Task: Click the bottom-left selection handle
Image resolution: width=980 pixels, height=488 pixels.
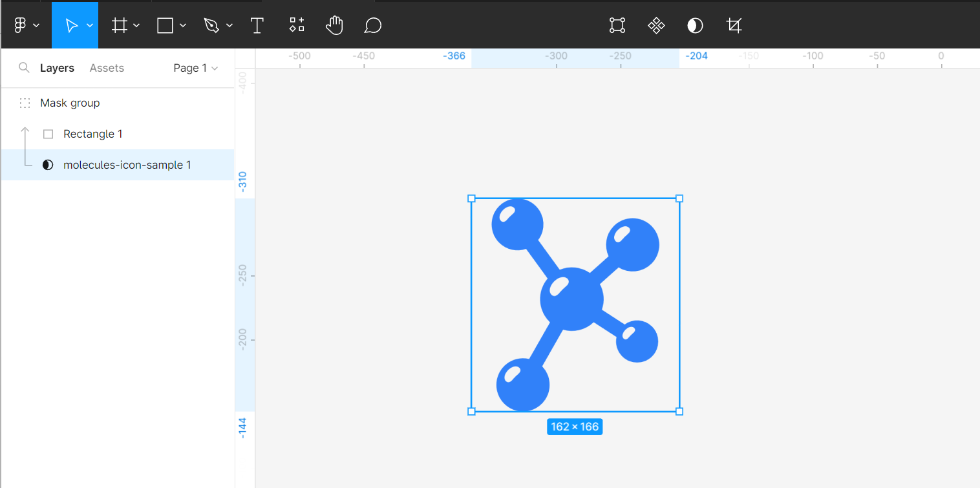Action: pyautogui.click(x=471, y=411)
